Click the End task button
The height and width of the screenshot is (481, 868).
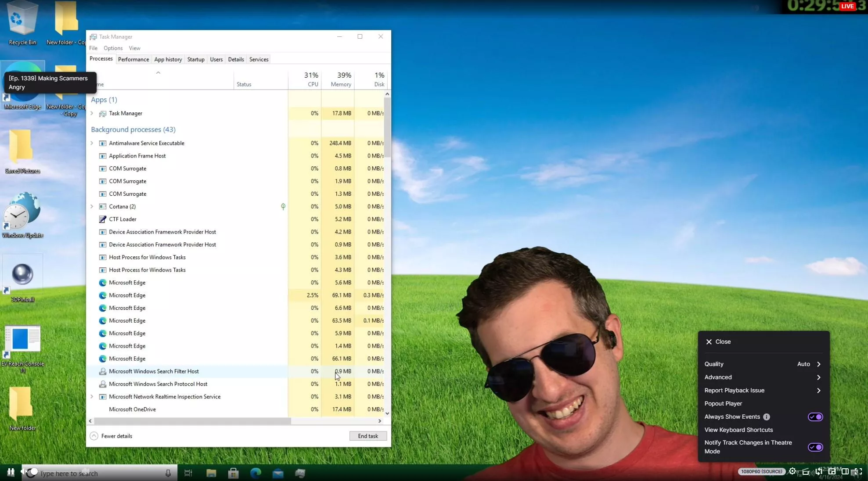coord(368,436)
